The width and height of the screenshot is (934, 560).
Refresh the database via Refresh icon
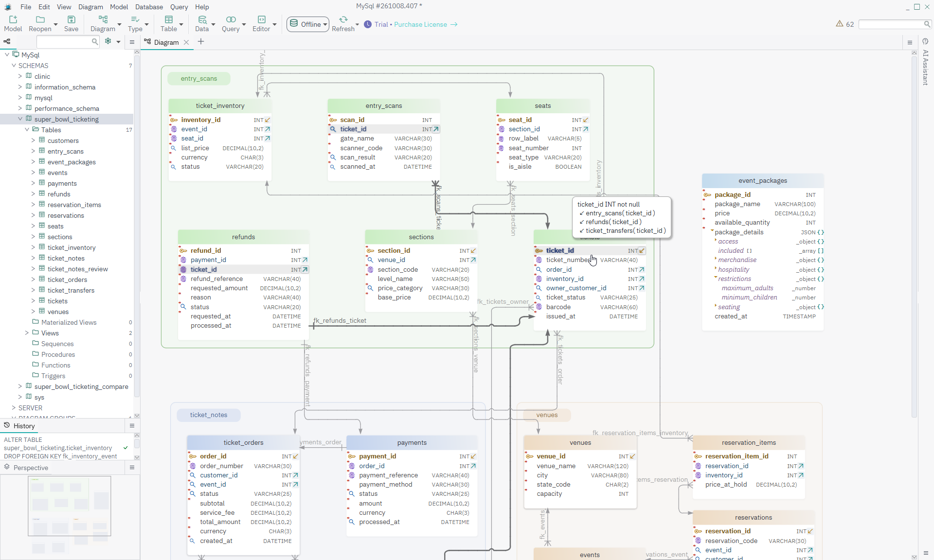coord(343,19)
